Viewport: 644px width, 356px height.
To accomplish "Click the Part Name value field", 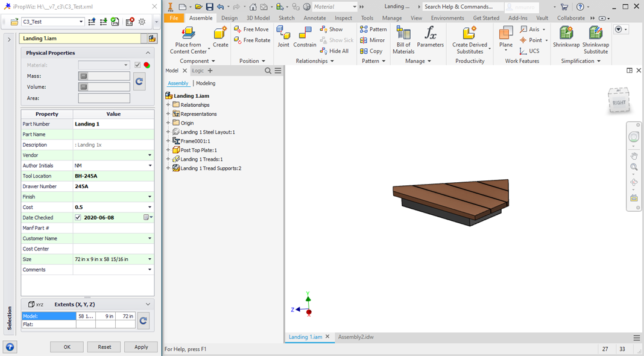I will click(113, 135).
